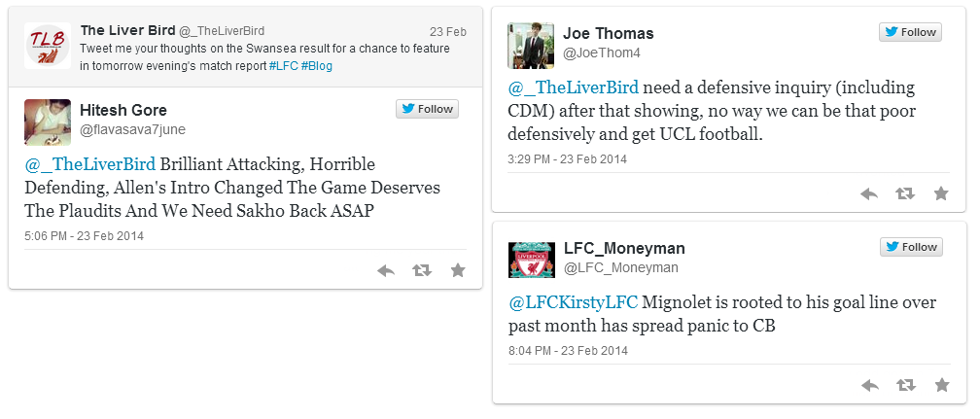Open the 5:06 PM tweet timestamp
Viewport: 980px width, 419px height.
click(x=84, y=235)
